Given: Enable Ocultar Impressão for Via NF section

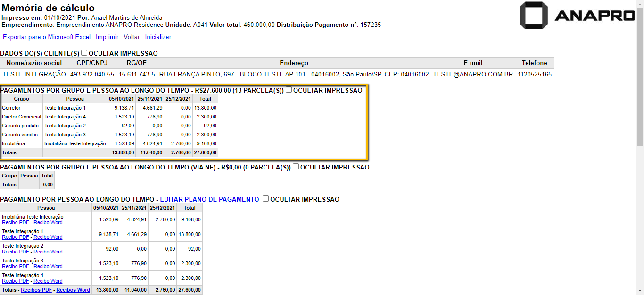Looking at the screenshot, I should pyautogui.click(x=296, y=167).
